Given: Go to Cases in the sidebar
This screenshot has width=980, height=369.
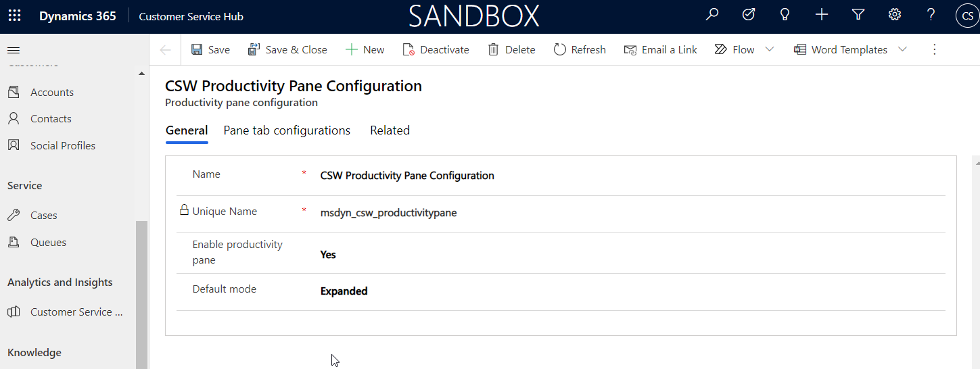Looking at the screenshot, I should 43,216.
